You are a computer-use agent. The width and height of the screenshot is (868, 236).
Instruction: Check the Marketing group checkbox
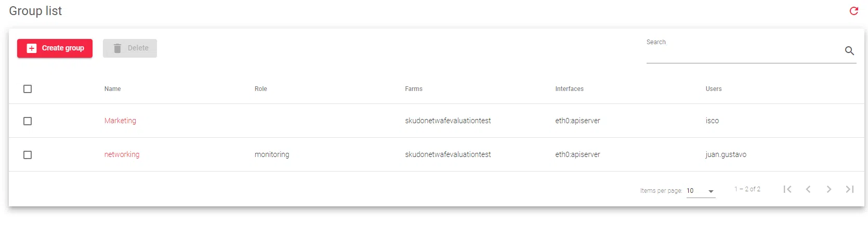click(28, 121)
